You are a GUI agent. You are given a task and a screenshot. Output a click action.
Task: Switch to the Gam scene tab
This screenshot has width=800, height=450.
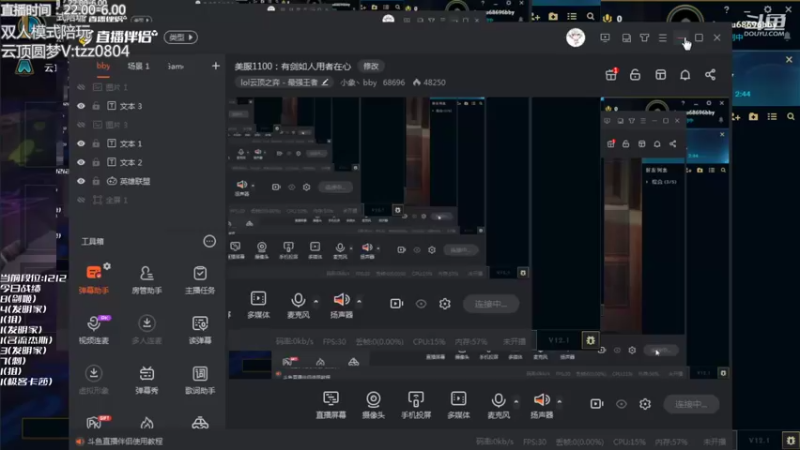[x=176, y=66]
